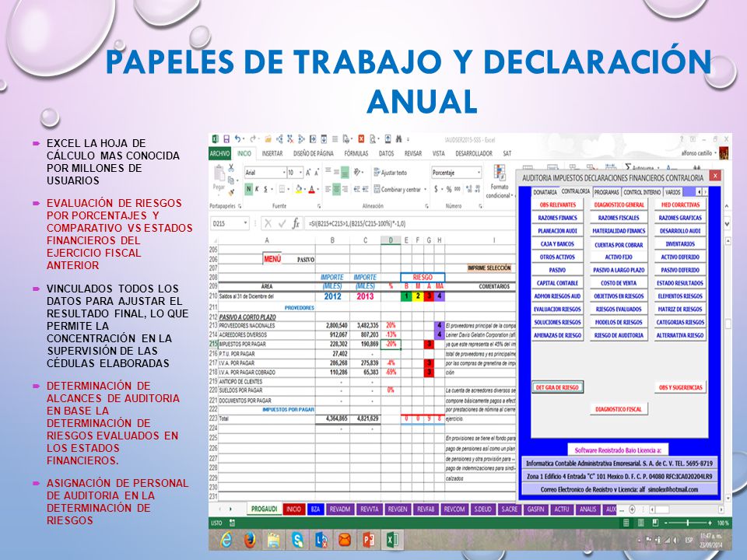Toggle bottom vertical alignment

click(x=345, y=173)
